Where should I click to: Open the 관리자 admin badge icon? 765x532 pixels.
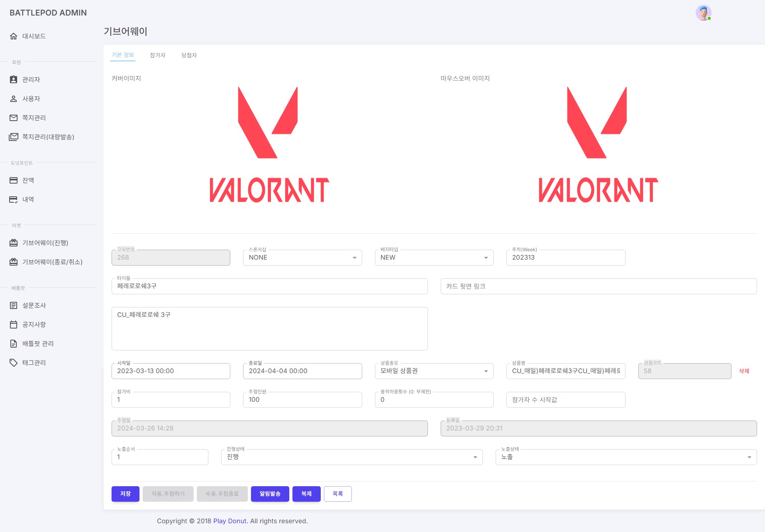tap(14, 80)
